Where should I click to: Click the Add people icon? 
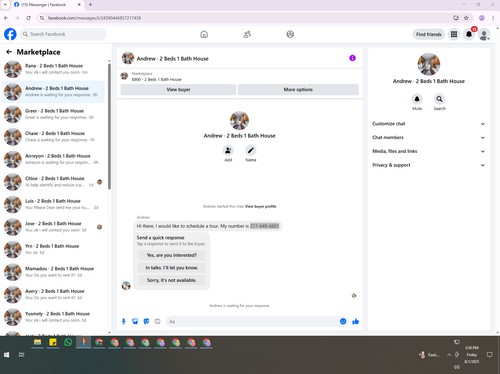coord(228,150)
